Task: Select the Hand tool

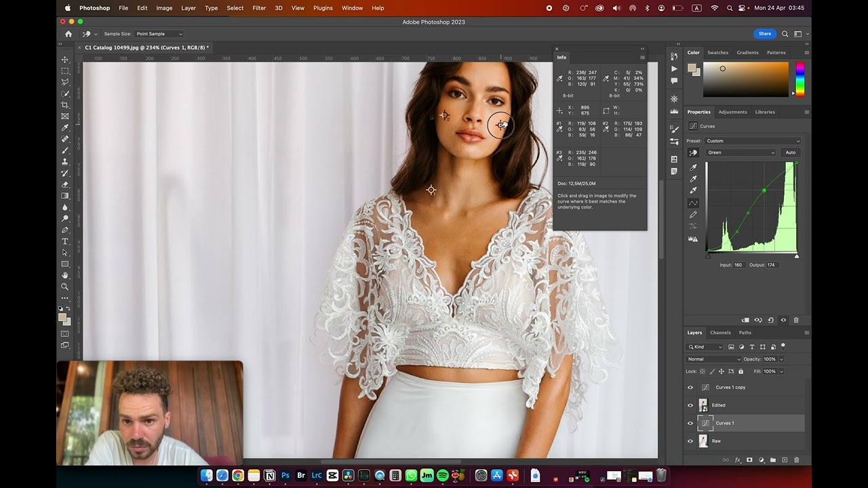Action: 65,275
